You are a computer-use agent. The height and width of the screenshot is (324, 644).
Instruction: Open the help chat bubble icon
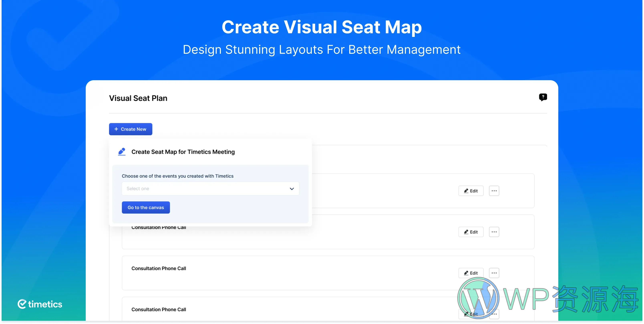543,97
